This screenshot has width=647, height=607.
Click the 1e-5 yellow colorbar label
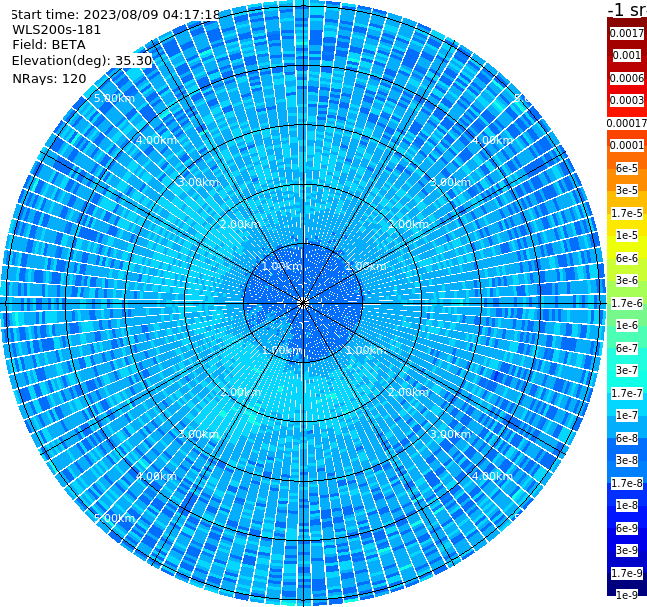point(626,235)
